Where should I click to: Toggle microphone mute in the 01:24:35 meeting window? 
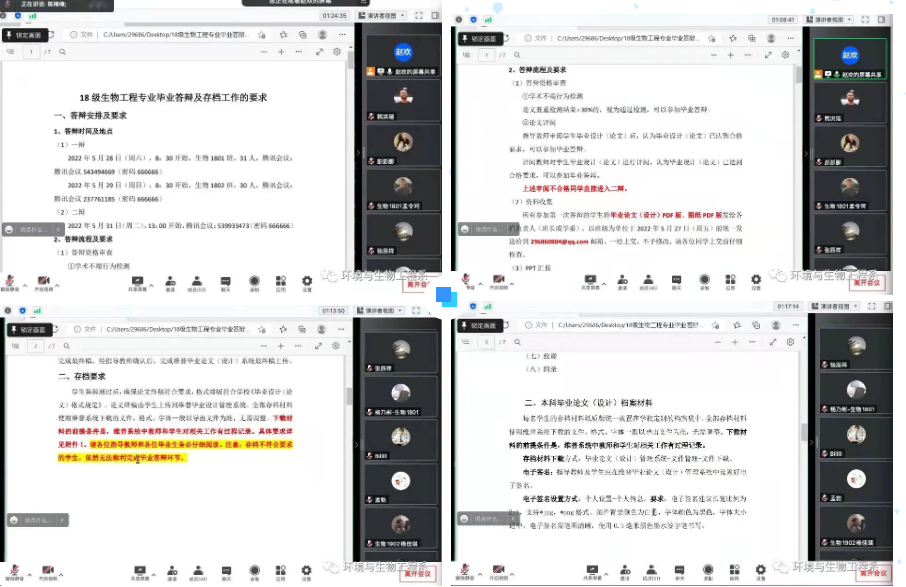click(10, 279)
